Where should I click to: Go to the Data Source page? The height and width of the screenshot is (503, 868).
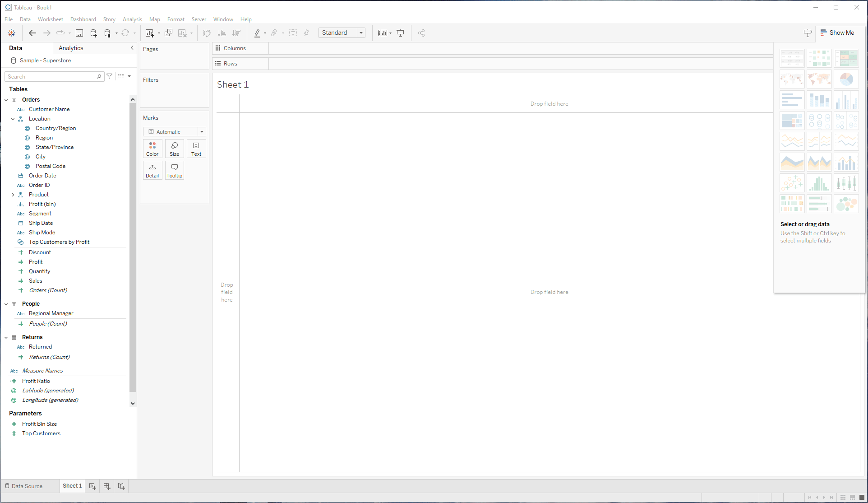(x=27, y=486)
